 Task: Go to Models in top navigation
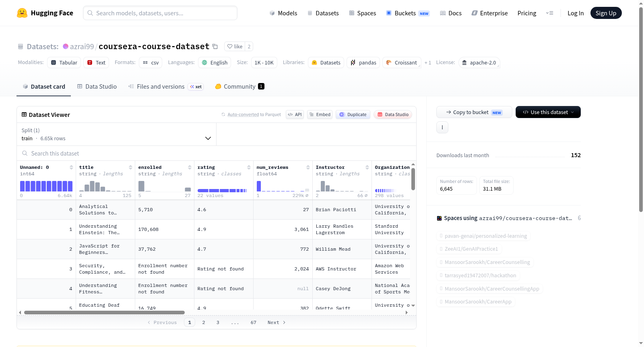pos(283,13)
